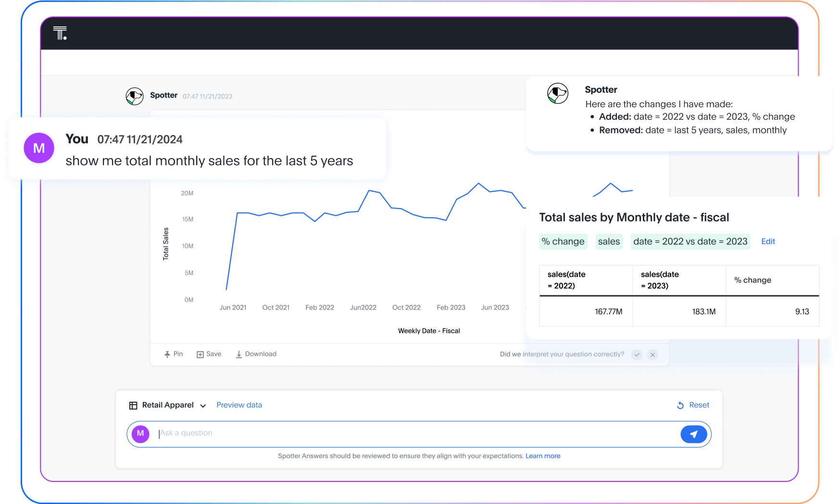This screenshot has width=839, height=504.
Task: Open the Retail Apparel data source table icon
Action: 133,405
